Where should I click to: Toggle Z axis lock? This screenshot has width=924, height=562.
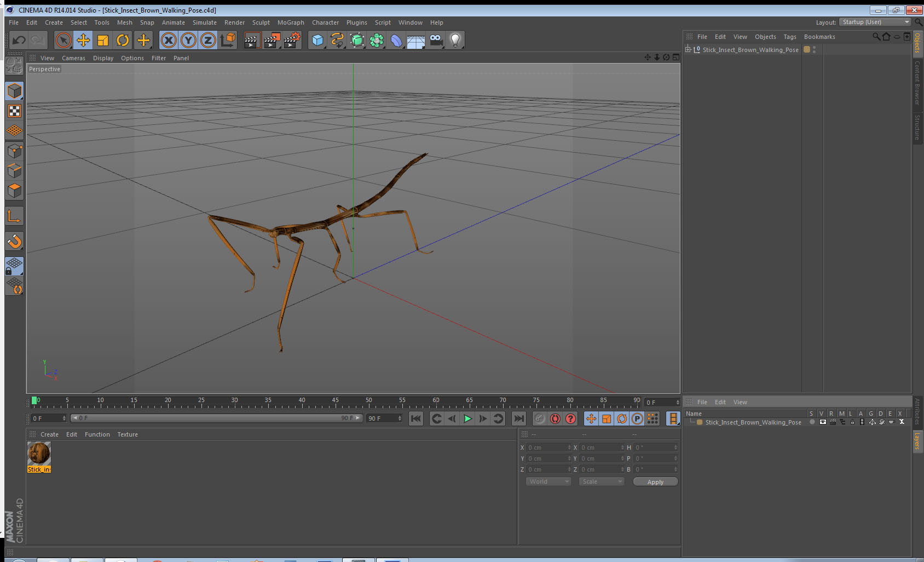click(208, 40)
